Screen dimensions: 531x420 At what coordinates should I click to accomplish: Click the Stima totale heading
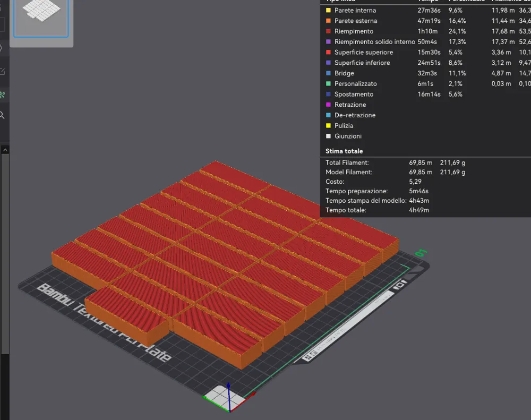coord(344,151)
